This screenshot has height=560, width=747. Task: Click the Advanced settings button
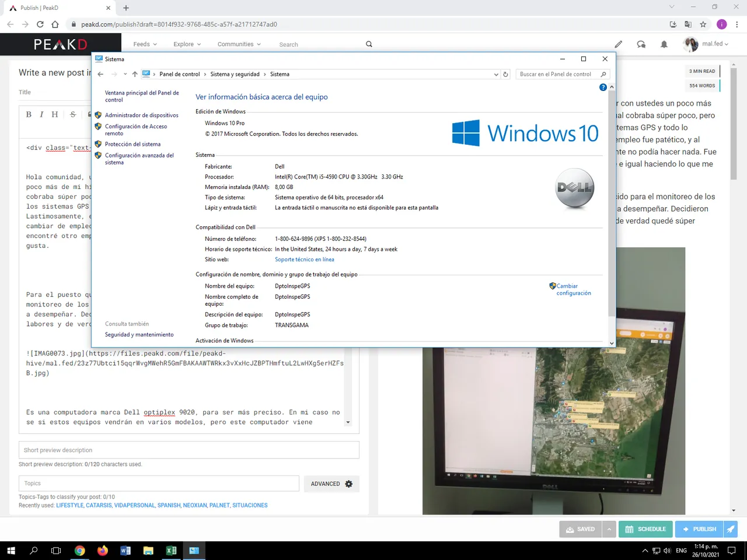click(331, 484)
